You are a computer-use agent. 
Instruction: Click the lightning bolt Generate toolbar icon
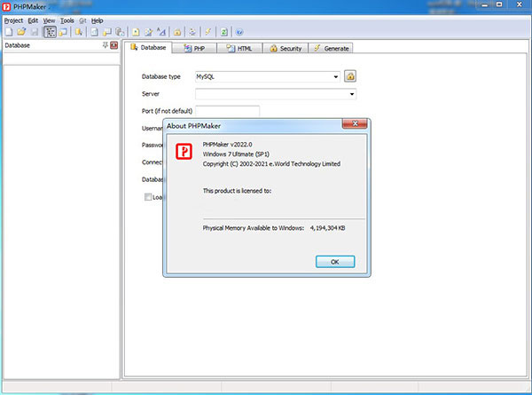pos(208,32)
